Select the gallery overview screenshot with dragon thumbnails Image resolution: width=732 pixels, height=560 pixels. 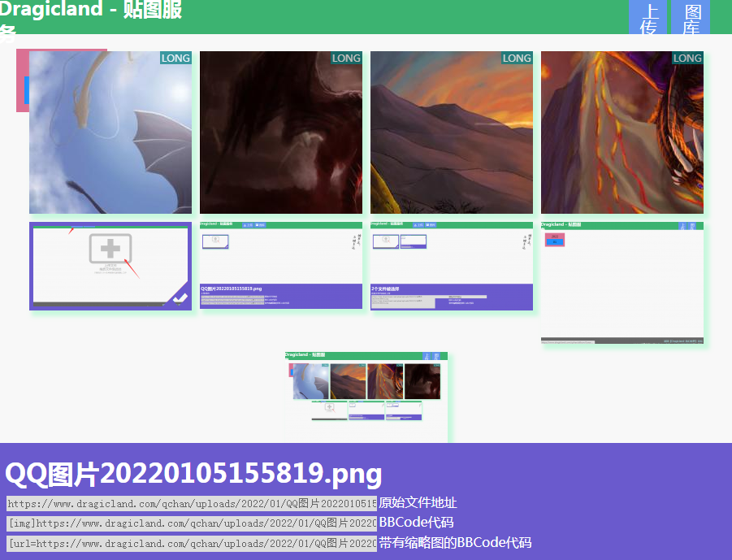[x=366, y=397]
